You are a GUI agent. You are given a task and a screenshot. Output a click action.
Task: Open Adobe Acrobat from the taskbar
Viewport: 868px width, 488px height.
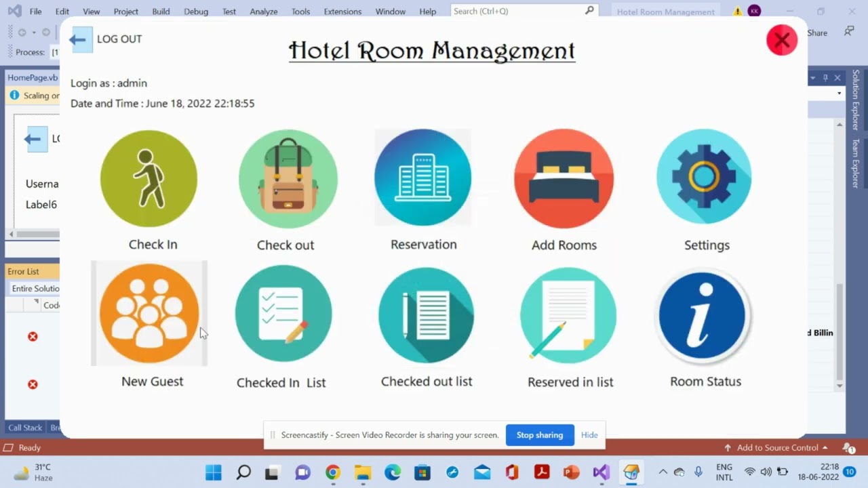pyautogui.click(x=542, y=472)
